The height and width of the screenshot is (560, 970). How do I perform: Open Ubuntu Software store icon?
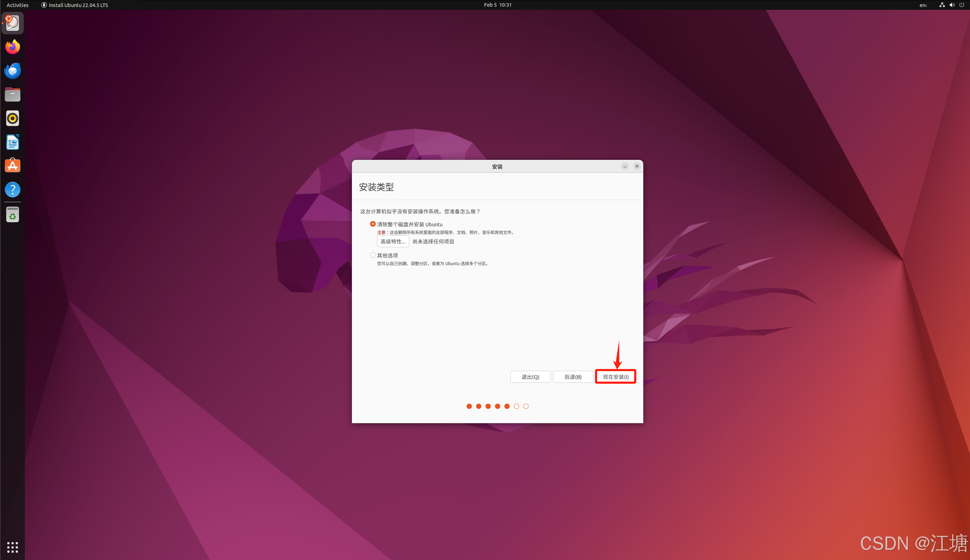coord(12,166)
